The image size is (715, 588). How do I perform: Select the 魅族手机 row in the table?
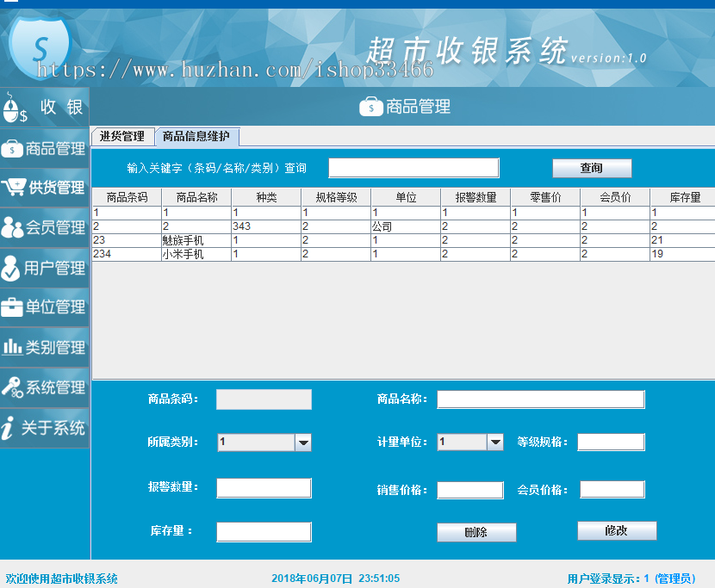195,240
